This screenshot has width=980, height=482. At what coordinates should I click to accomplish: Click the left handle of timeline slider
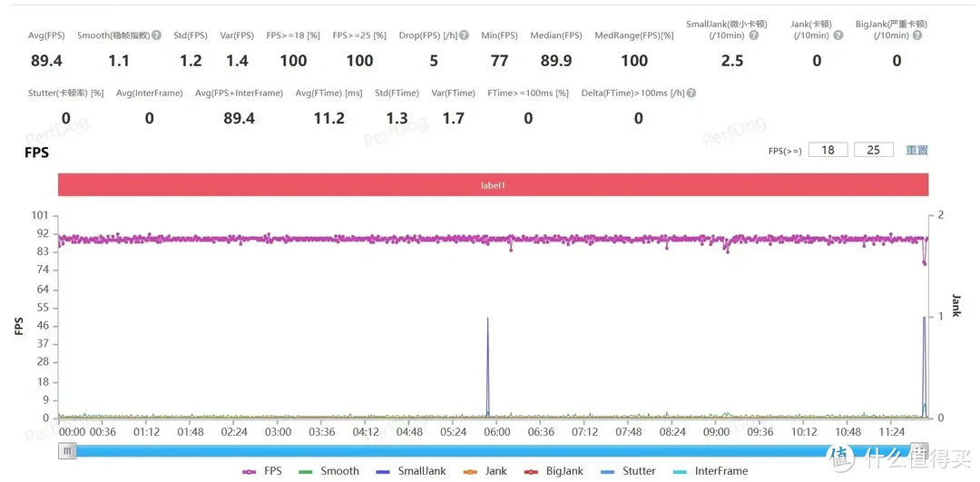pos(68,450)
